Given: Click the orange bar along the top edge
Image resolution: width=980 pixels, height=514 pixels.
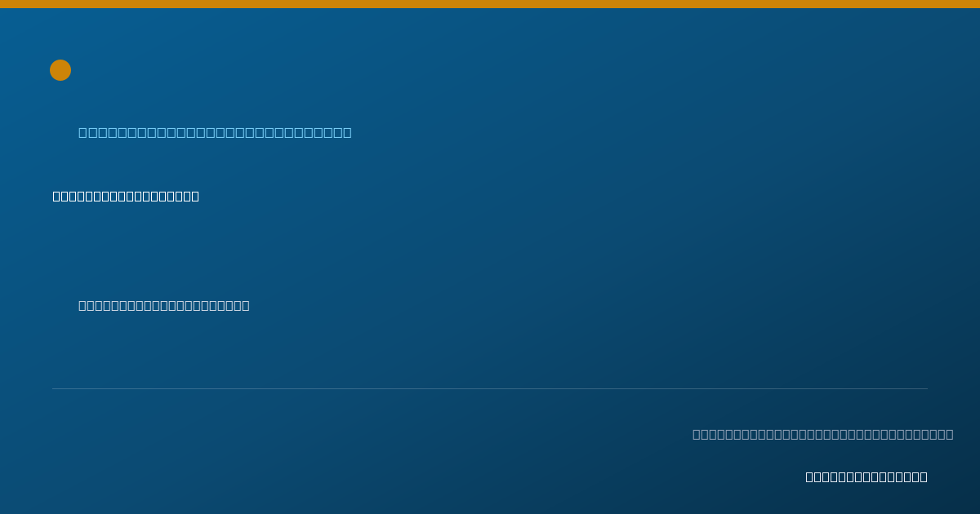Looking at the screenshot, I should pos(490,4).
